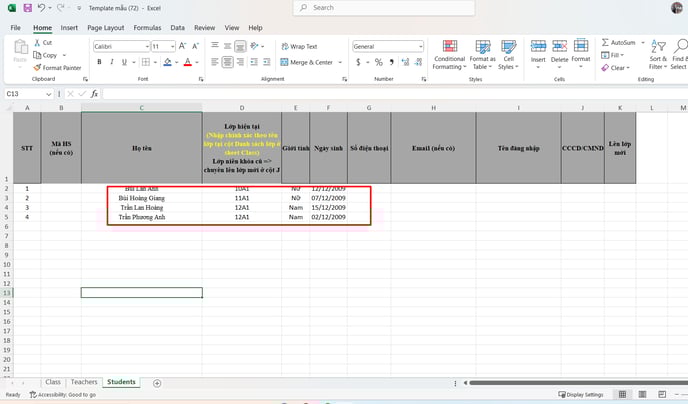Apply the red Font Color A
This screenshot has width=688, height=404.
tap(188, 62)
